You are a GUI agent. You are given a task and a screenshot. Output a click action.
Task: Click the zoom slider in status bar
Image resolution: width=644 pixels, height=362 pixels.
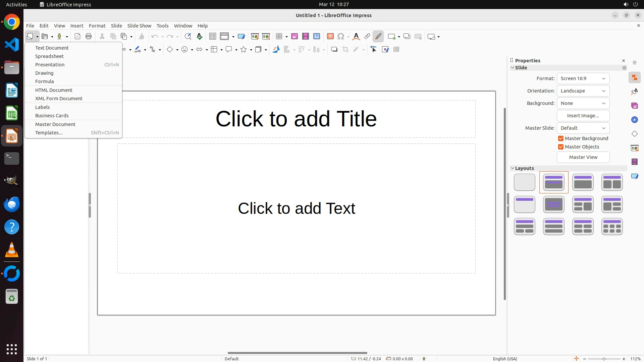(604, 359)
